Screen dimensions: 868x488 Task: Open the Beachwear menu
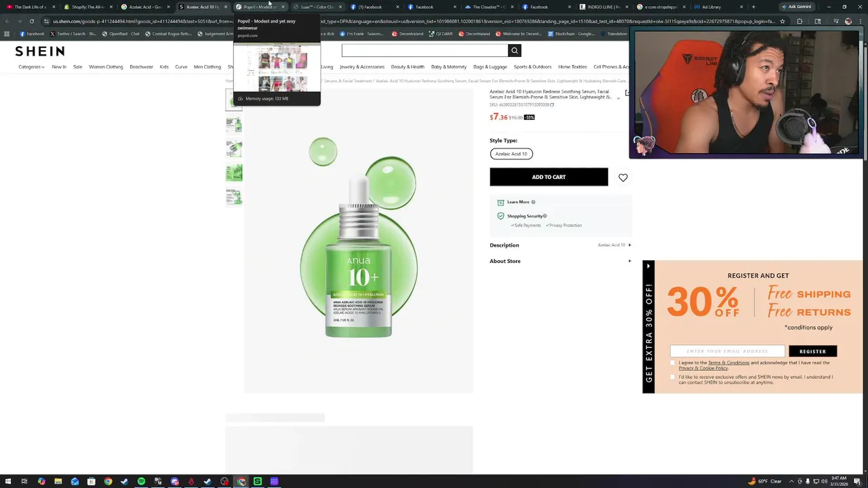pos(141,67)
